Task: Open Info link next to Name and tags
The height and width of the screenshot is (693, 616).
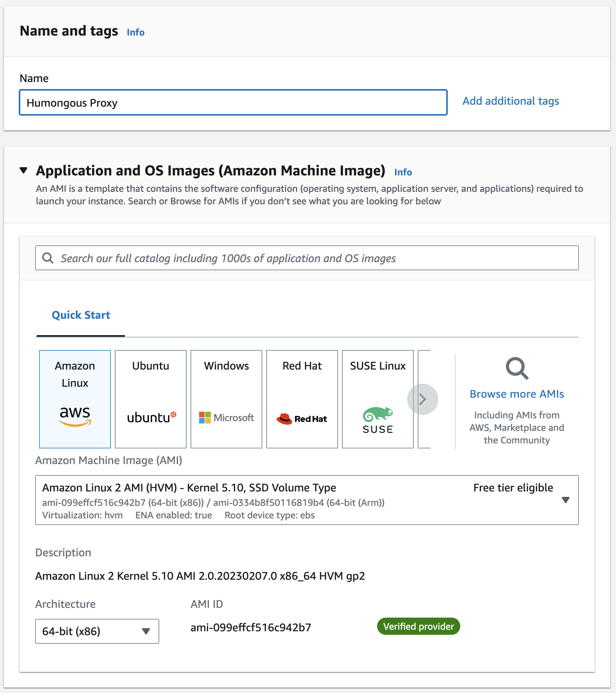Action: [x=135, y=32]
